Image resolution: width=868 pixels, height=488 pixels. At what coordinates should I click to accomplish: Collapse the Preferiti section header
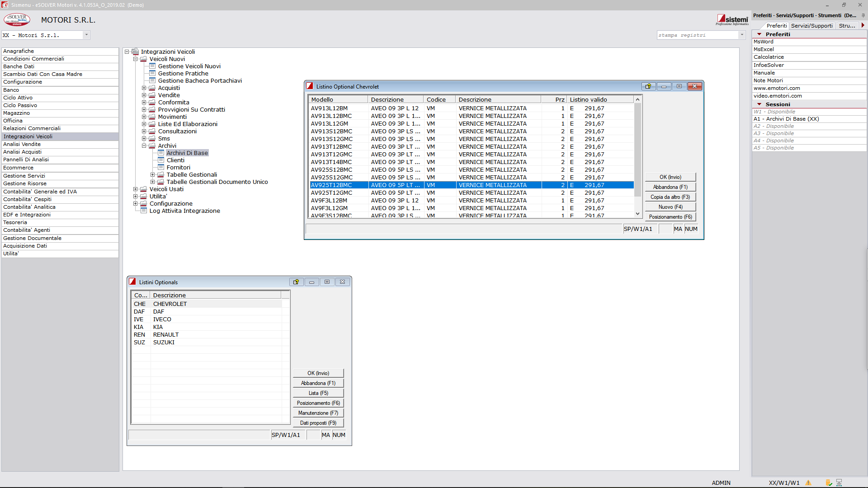759,34
